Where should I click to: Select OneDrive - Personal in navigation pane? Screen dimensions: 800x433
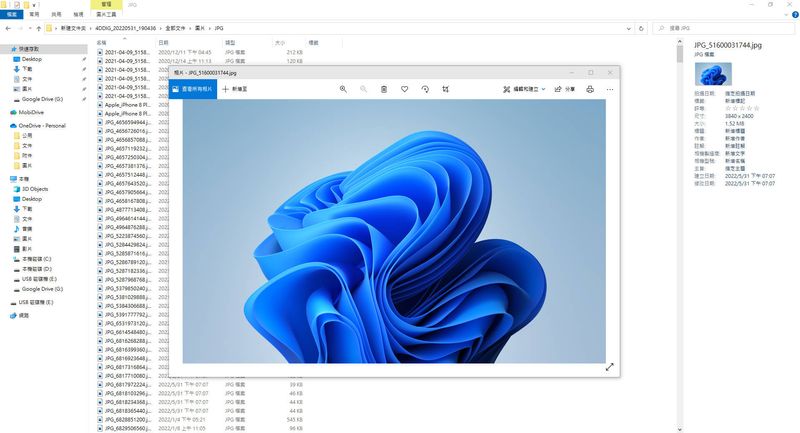[42, 125]
